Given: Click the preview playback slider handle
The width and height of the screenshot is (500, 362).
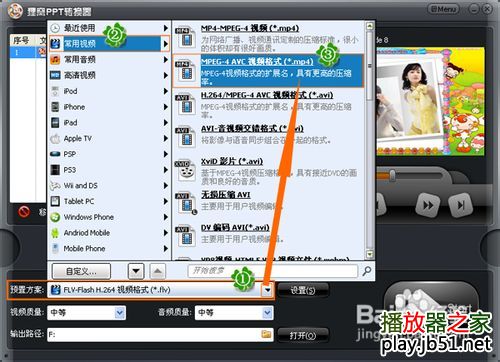Looking at the screenshot, I should coord(393,175).
